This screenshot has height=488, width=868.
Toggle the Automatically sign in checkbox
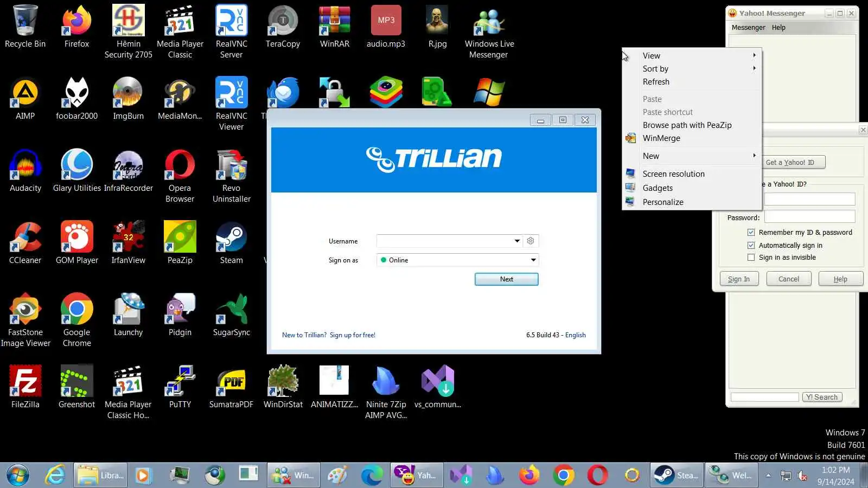point(751,245)
